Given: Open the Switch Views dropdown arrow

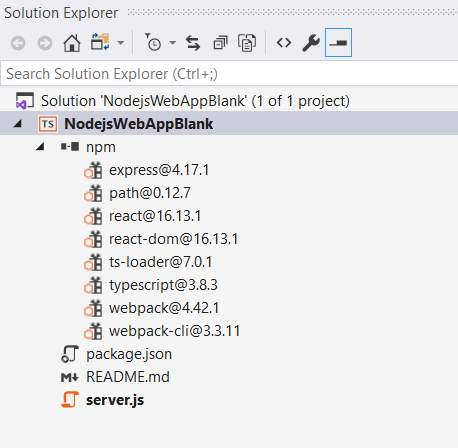Looking at the screenshot, I should pyautogui.click(x=121, y=43).
